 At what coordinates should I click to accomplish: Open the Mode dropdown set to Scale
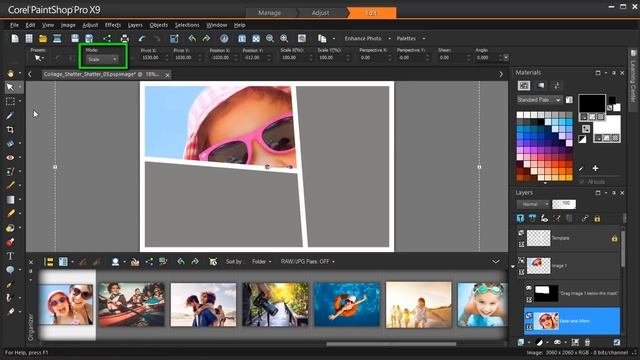click(102, 60)
